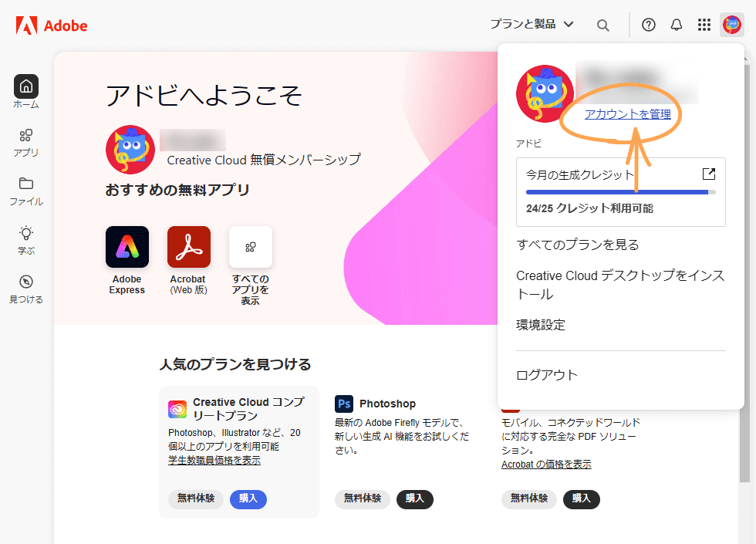Click 無料体験 for Creative Cloud コンプリートプラン

coord(196,498)
